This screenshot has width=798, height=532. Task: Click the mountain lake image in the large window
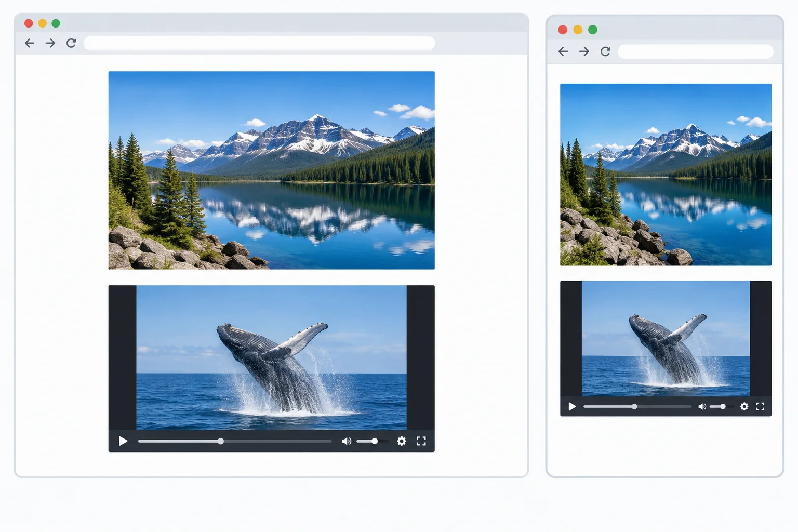(271, 170)
